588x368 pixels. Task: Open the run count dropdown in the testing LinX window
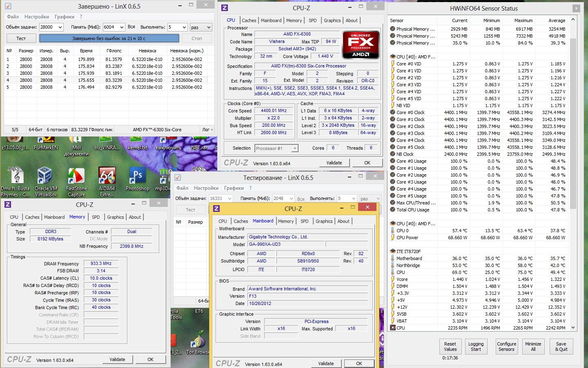pyautogui.click(x=354, y=199)
